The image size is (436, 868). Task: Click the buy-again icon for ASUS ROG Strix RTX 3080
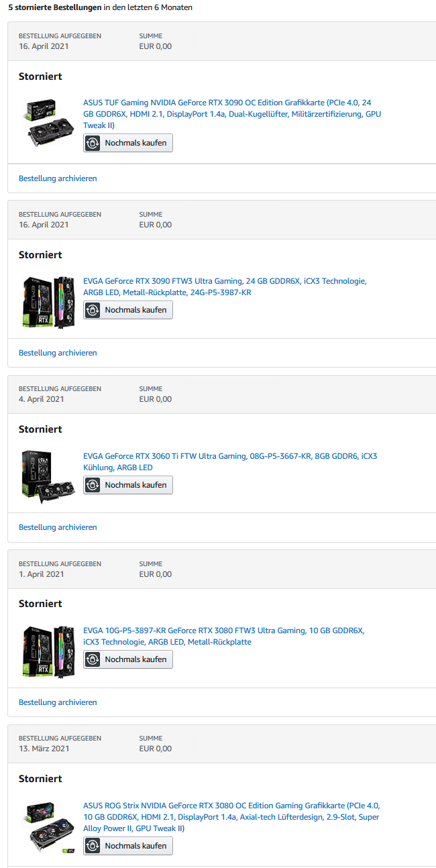click(x=93, y=846)
